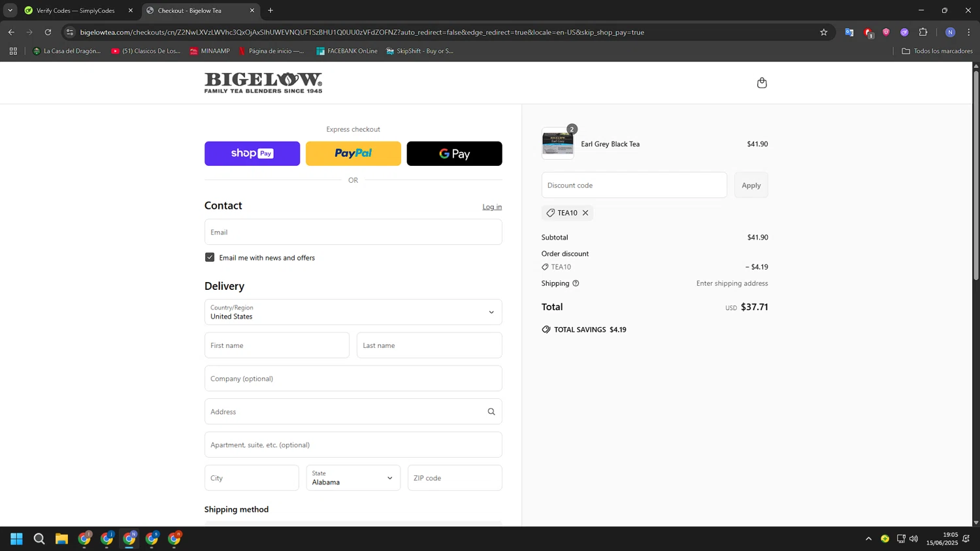Focus the Last name field

click(x=429, y=345)
